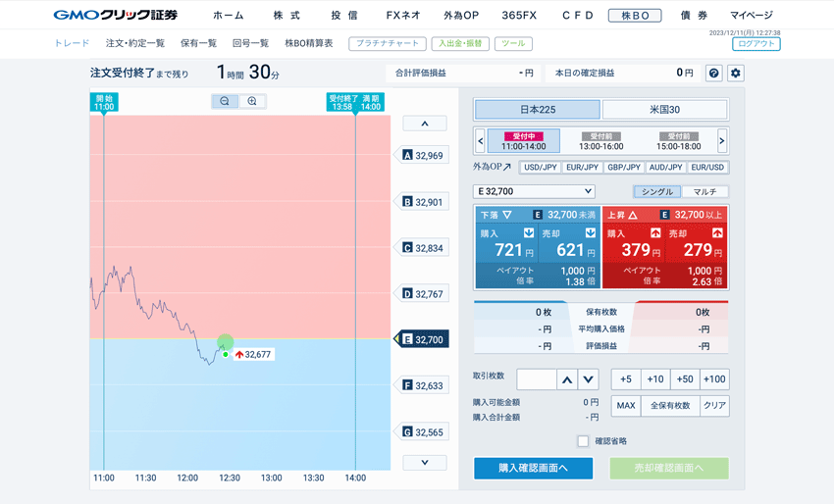The height and width of the screenshot is (504, 834).
Task: Select strike price B 32,901
Action: [422, 202]
